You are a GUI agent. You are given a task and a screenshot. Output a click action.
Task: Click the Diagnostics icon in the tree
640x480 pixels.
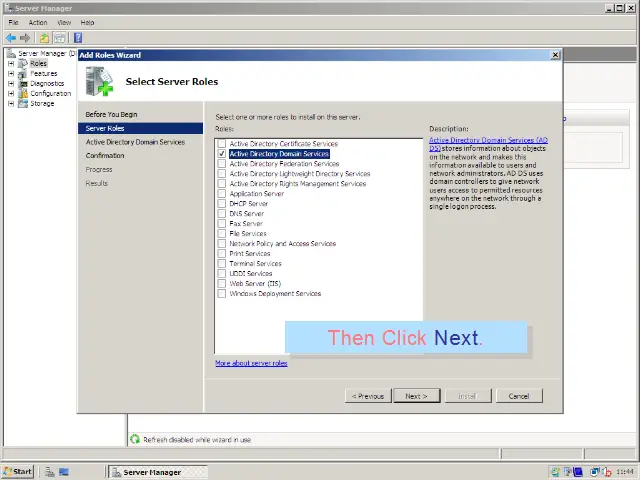(23, 84)
